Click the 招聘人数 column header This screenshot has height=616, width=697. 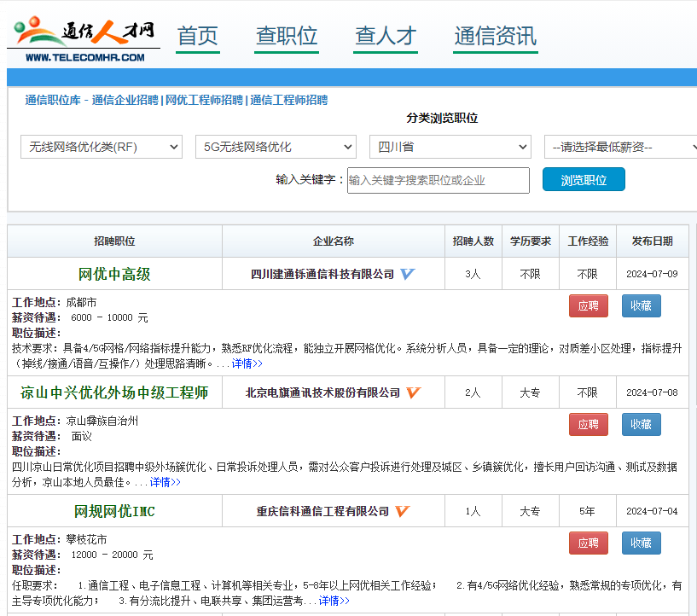coord(473,241)
